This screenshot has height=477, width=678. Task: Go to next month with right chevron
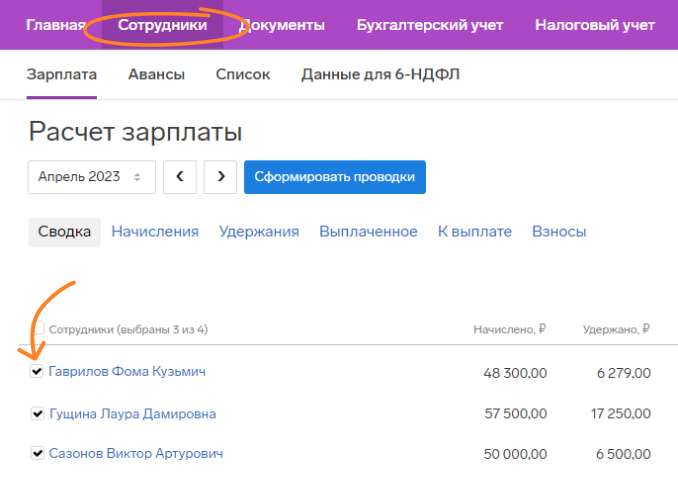pos(221,177)
